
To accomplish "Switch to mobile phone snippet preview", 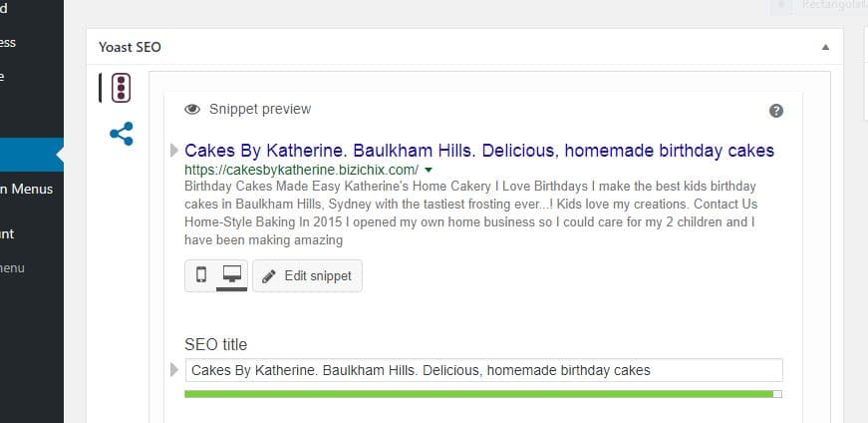I will [x=201, y=274].
